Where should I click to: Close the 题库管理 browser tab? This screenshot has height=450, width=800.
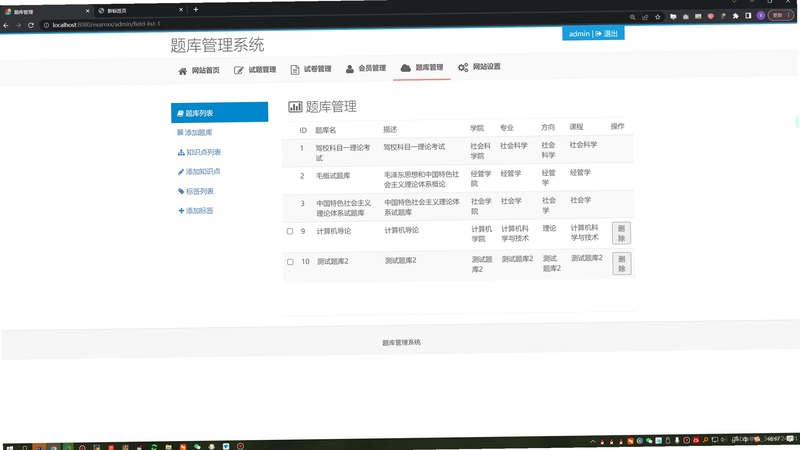[87, 11]
